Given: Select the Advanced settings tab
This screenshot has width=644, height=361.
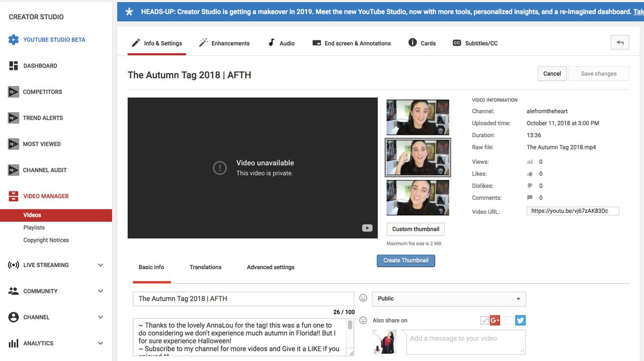Looking at the screenshot, I should pos(270,267).
